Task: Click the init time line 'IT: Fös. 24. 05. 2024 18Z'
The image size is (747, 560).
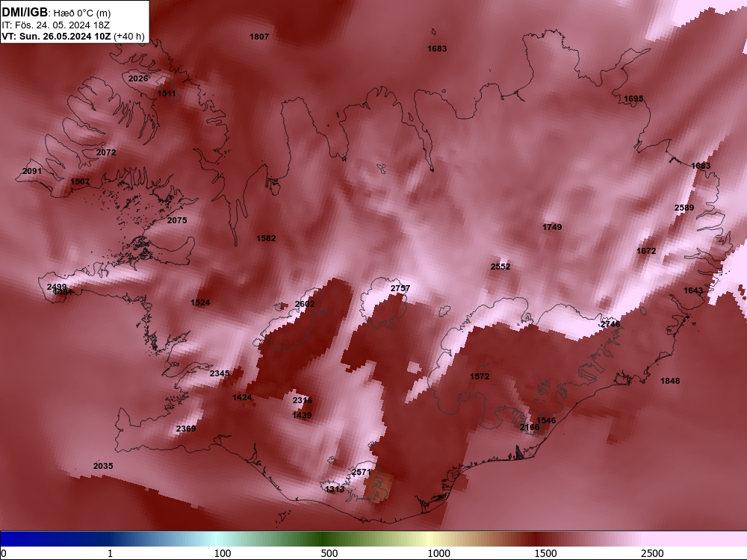Action: [x=56, y=25]
